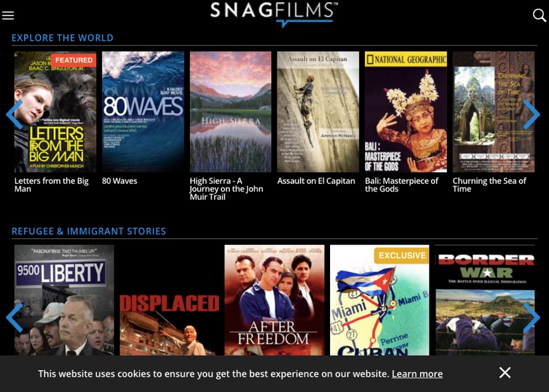Open Explore the World category heading
Image resolution: width=549 pixels, height=392 pixels.
click(x=62, y=38)
